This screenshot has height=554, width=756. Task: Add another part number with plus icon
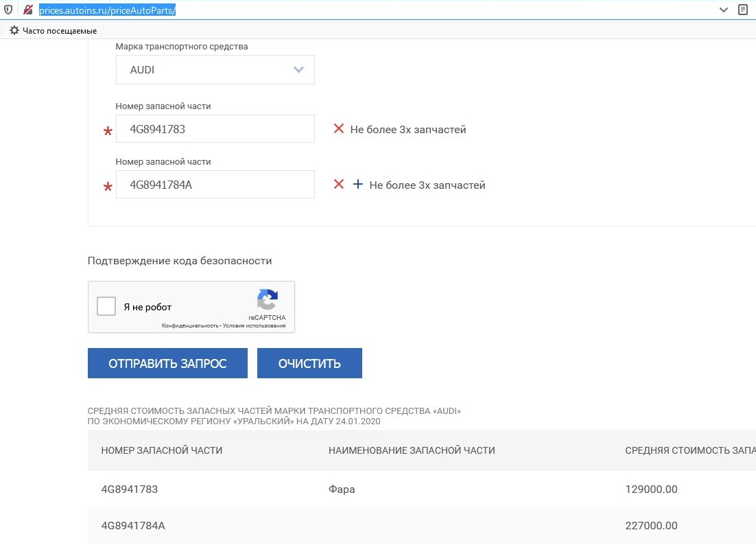pos(357,184)
